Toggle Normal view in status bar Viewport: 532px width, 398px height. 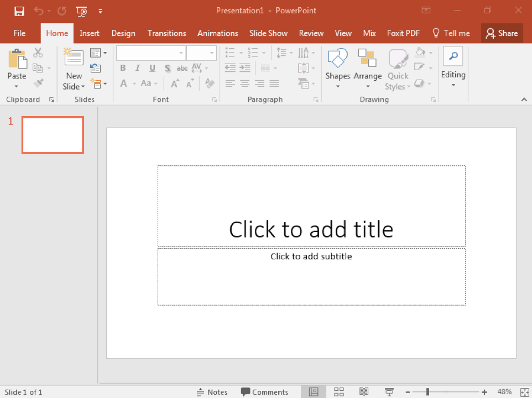(x=314, y=392)
